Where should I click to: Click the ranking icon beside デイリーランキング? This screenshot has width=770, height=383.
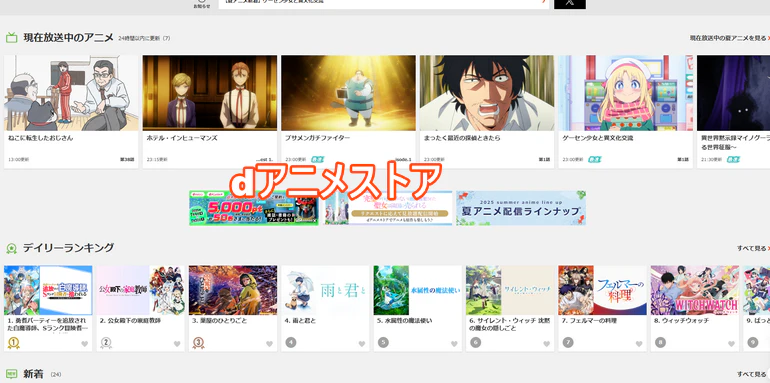pos(11,248)
